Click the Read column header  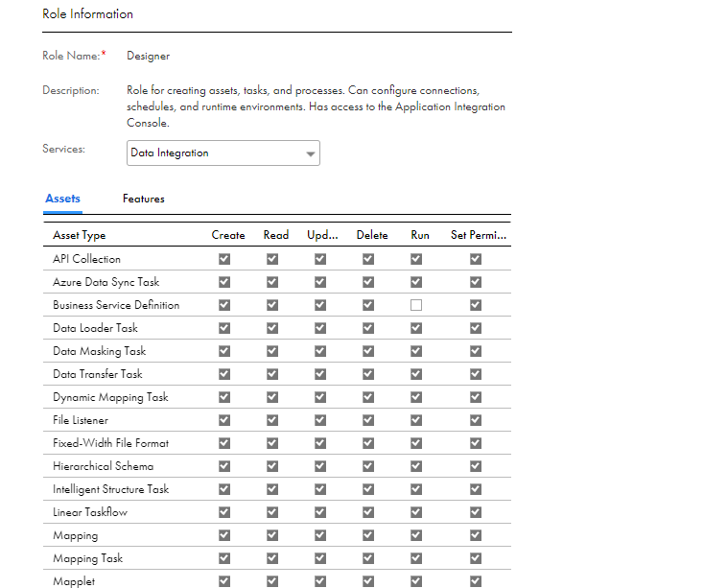coord(276,235)
